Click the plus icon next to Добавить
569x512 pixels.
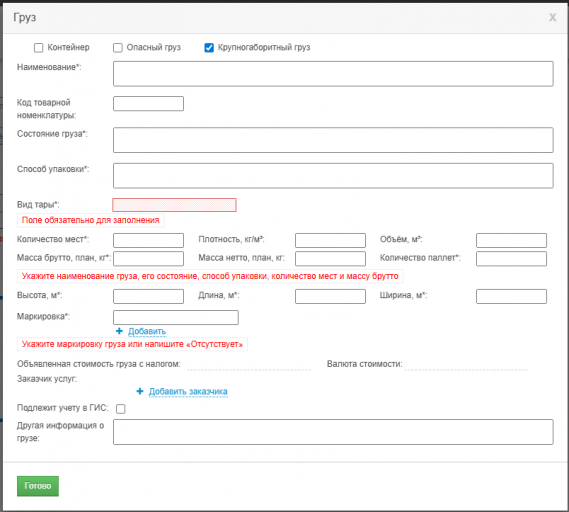click(119, 331)
